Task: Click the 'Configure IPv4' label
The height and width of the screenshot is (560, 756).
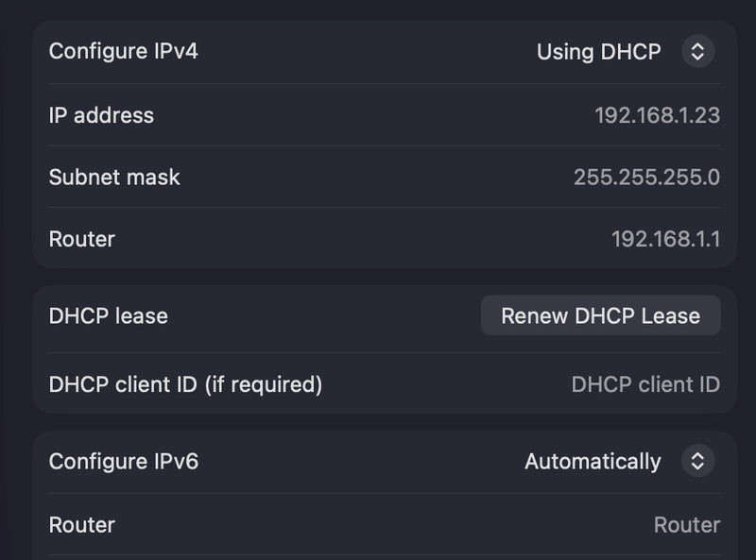Action: (x=124, y=51)
